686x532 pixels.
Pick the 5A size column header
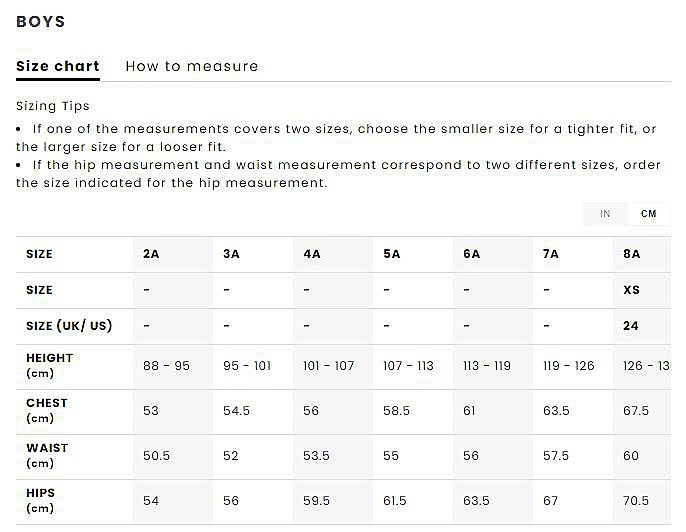click(391, 255)
